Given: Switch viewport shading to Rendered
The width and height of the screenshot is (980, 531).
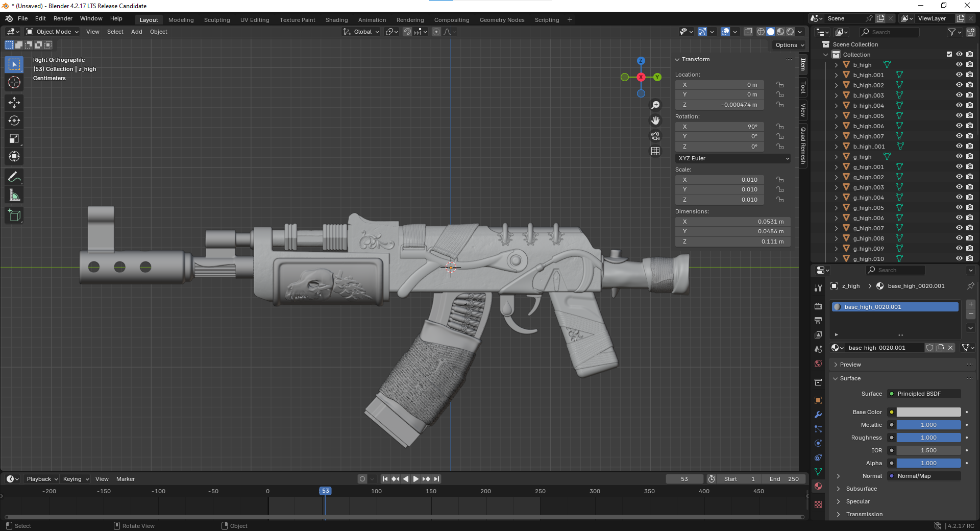Looking at the screenshot, I should click(790, 32).
